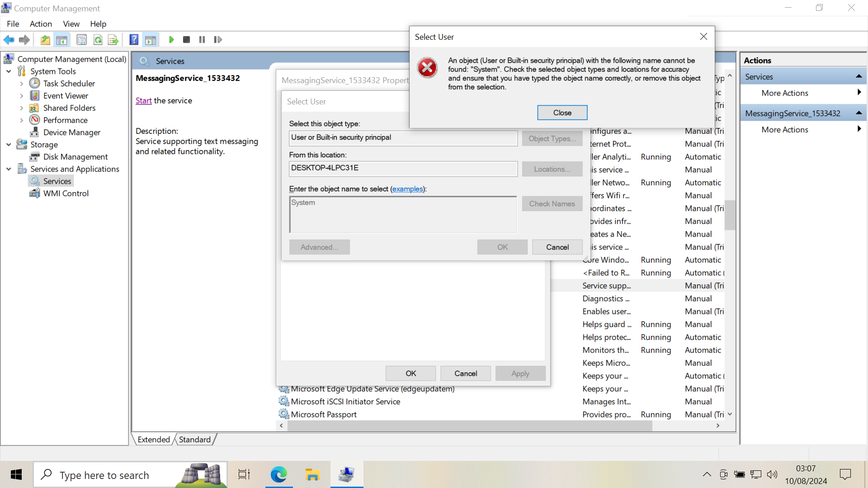Collapse the Services actions section arrow
This screenshot has width=868, height=488.
pos(859,77)
